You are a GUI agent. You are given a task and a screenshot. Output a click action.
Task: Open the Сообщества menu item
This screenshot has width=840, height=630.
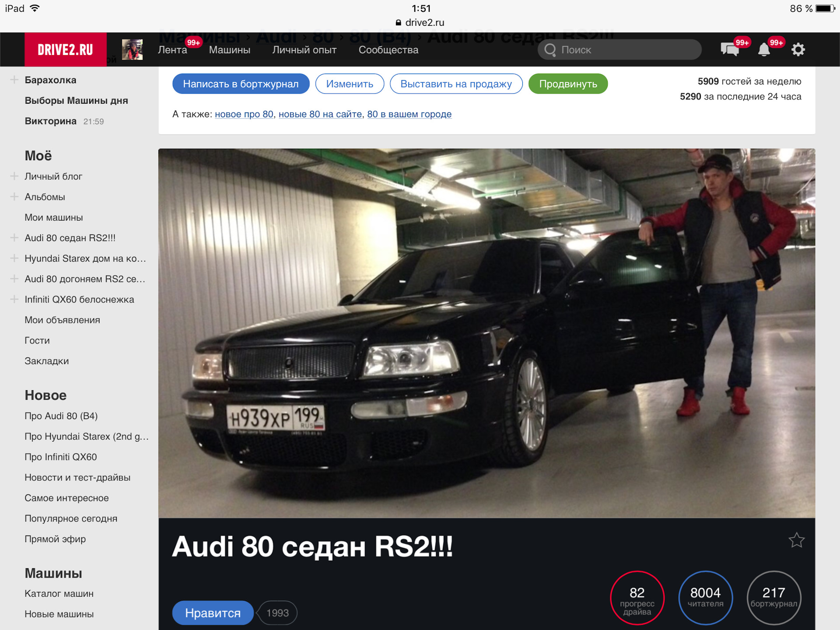pyautogui.click(x=388, y=50)
